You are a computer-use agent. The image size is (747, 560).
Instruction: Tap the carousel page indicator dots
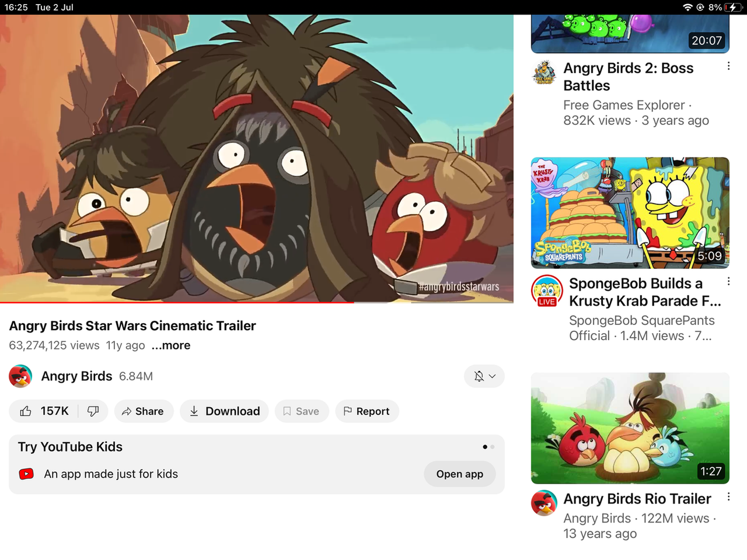click(488, 447)
